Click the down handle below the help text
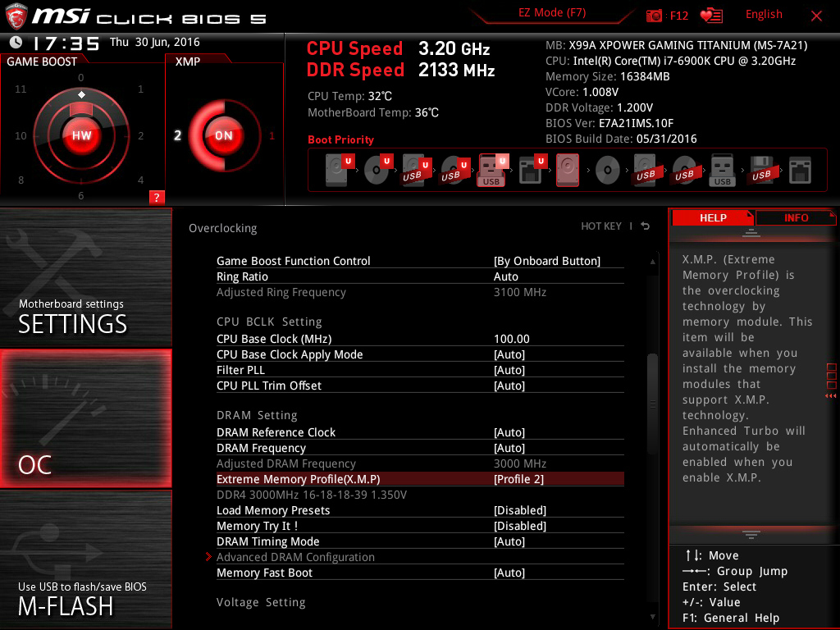The width and height of the screenshot is (840, 630). (751, 534)
